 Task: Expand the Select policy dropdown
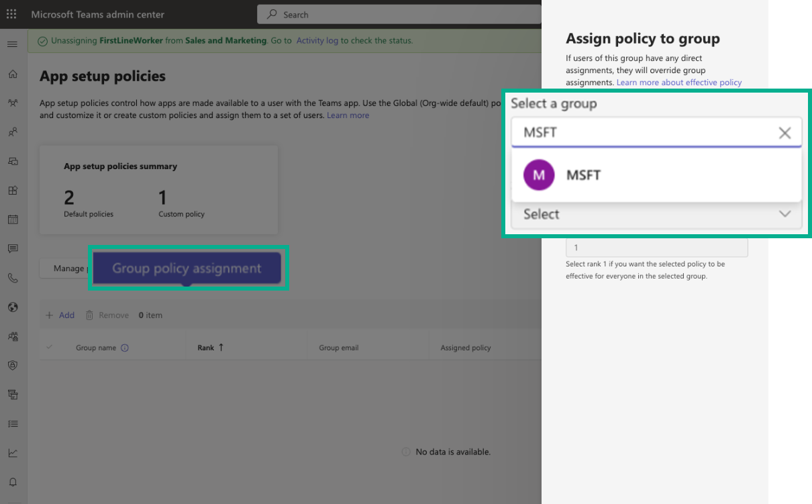(657, 214)
